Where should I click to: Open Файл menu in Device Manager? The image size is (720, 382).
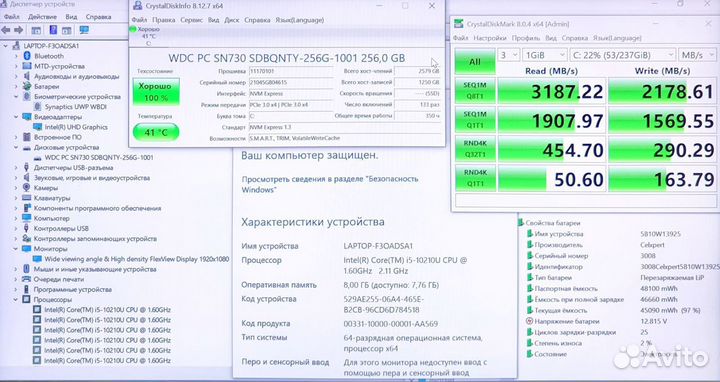11,17
